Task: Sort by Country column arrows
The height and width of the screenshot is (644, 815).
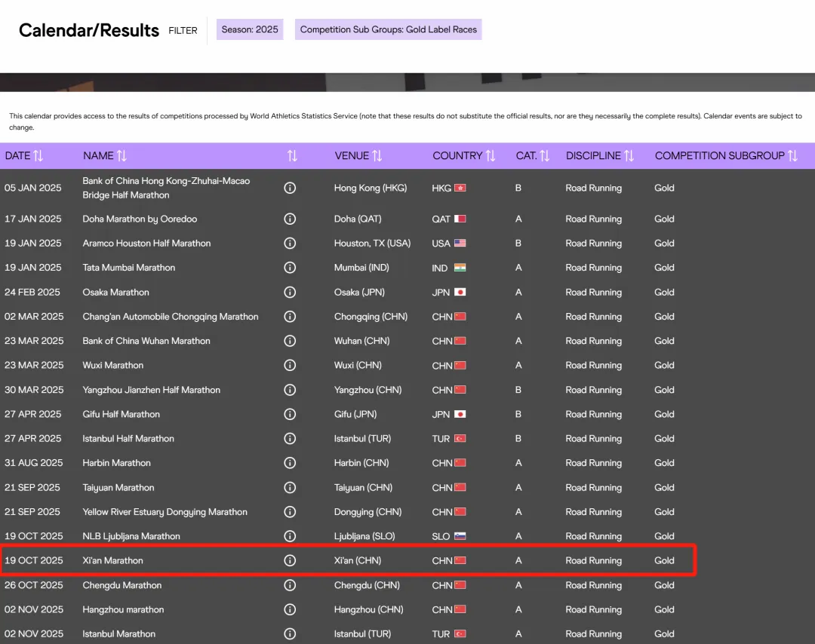Action: pos(491,156)
